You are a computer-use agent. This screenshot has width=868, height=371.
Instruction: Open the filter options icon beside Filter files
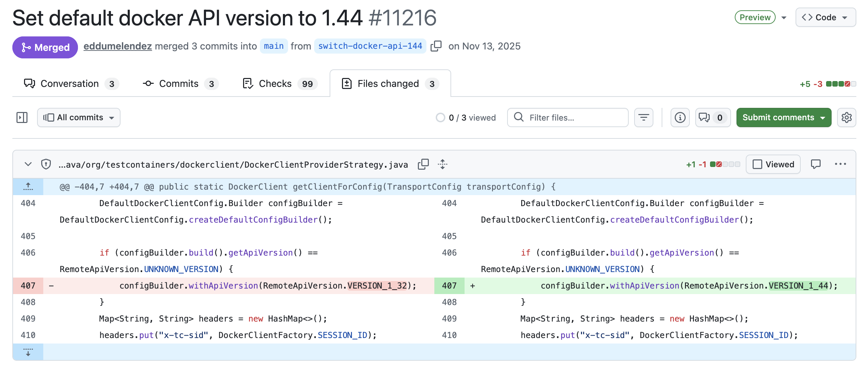tap(643, 117)
